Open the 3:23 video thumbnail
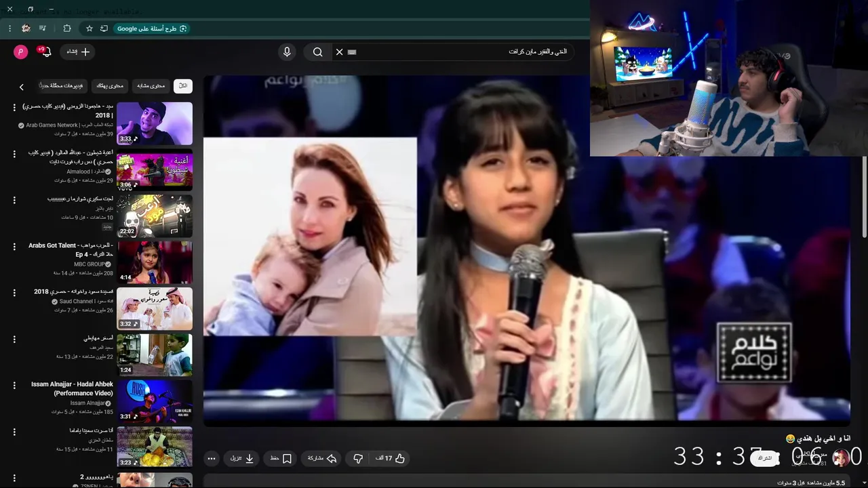This screenshot has height=488, width=868. coord(155,447)
